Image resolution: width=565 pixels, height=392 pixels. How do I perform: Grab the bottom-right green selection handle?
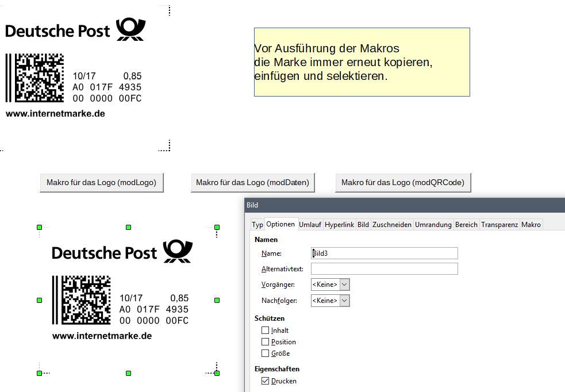217,373
